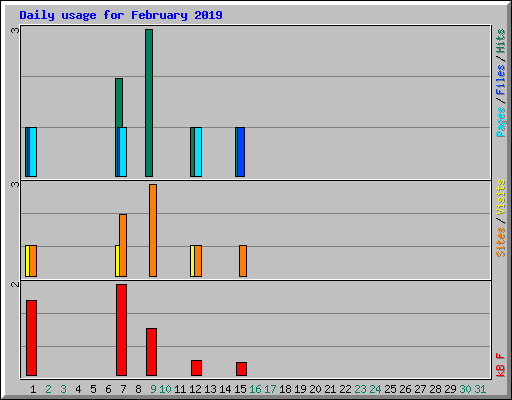The width and height of the screenshot is (512, 400).
Task: Click day '22' on the x-axis
Action: 345,389
